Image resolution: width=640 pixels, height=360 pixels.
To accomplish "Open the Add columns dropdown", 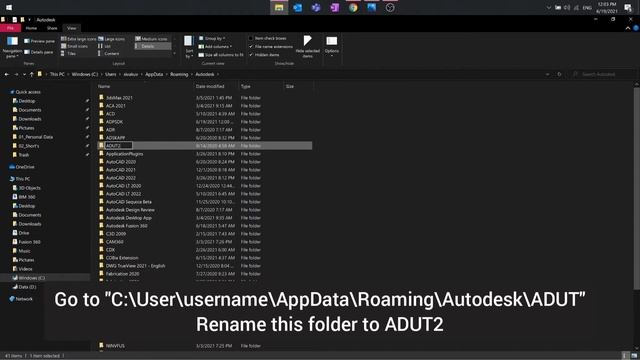I will click(215, 47).
